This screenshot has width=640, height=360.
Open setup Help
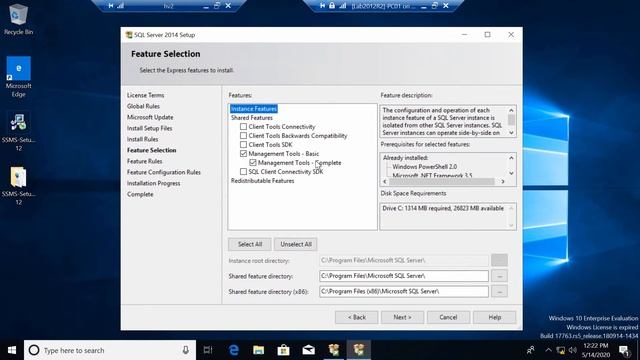point(494,317)
